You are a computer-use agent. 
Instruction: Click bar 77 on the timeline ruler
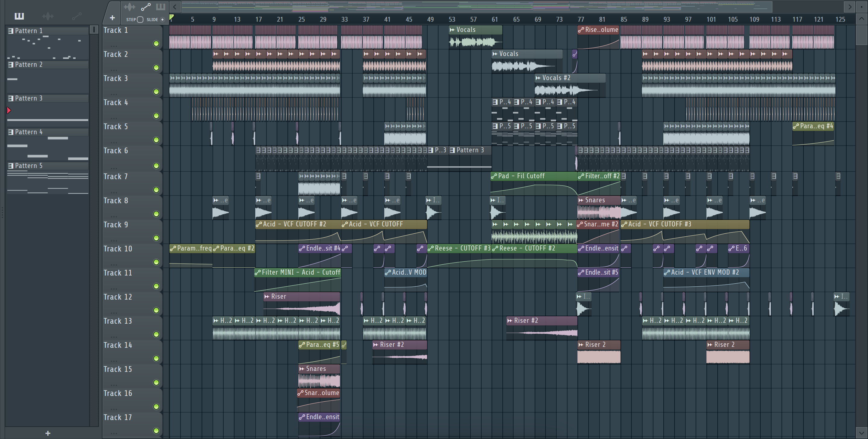tap(580, 20)
